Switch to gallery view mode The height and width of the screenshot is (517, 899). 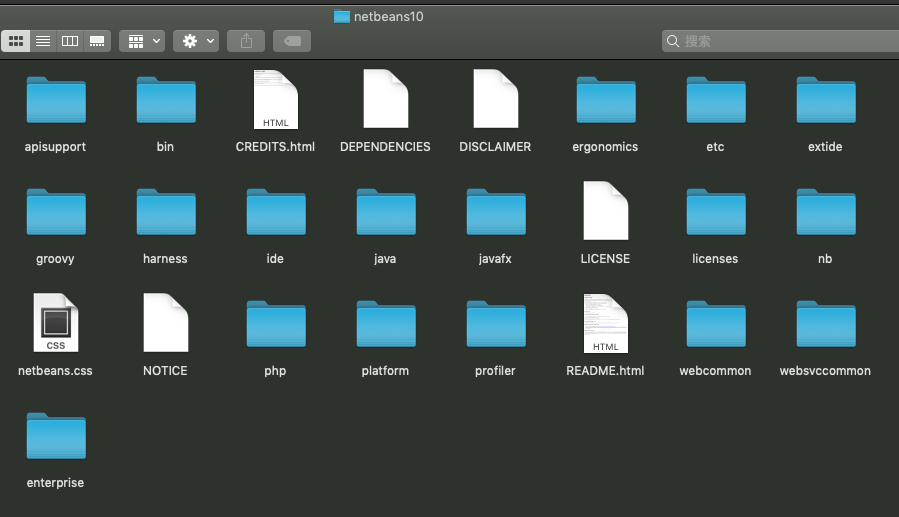(97, 41)
